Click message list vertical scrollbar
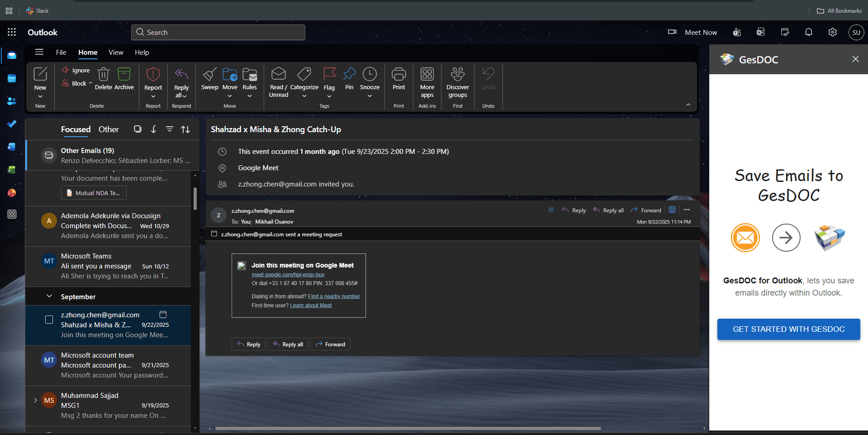The height and width of the screenshot is (435, 868). point(195,199)
